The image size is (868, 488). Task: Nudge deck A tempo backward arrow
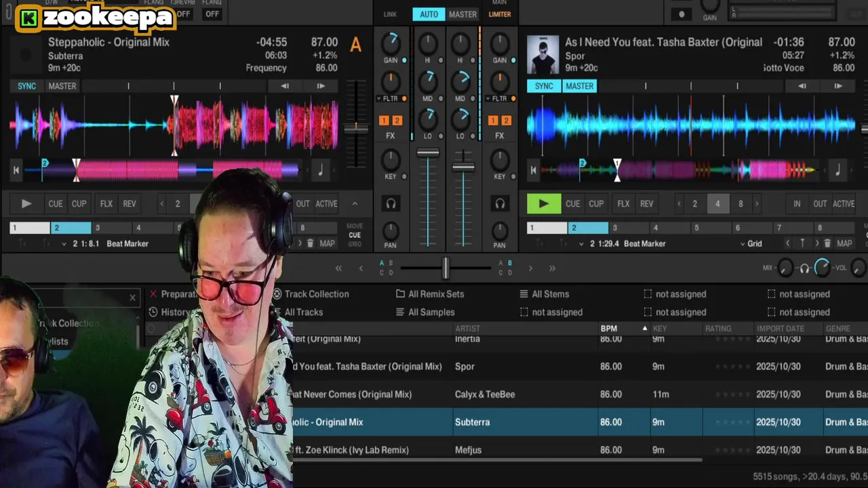[x=285, y=86]
